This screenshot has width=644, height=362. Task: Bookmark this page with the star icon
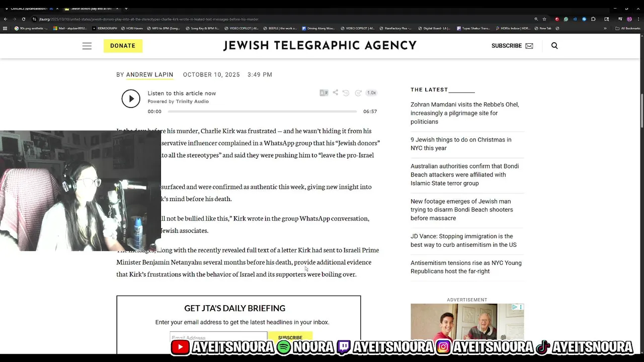544,19
